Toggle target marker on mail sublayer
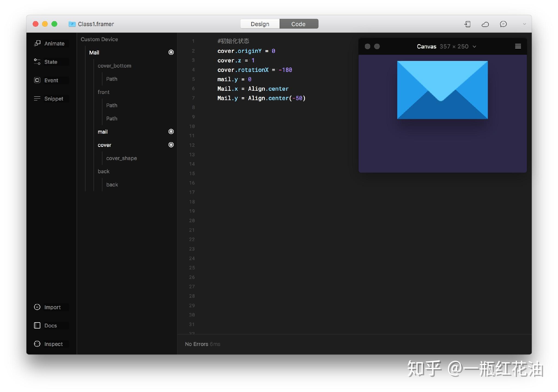The image size is (558, 392). coord(171,132)
